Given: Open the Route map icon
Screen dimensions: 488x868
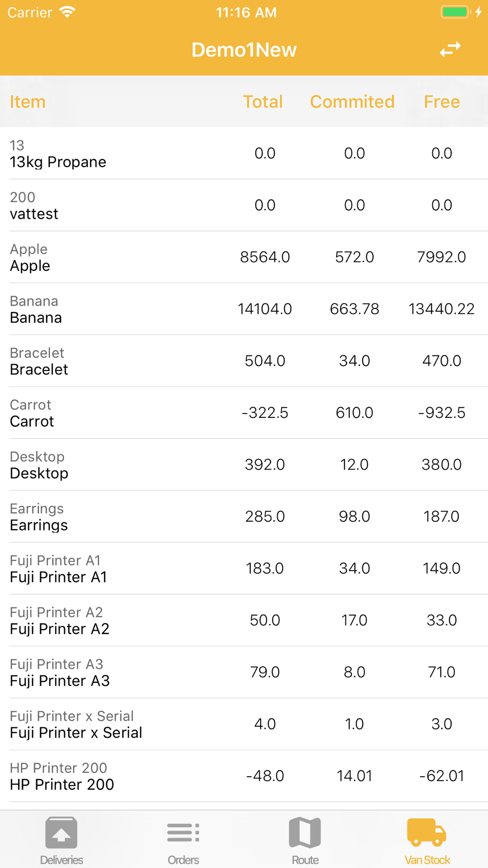Looking at the screenshot, I should tap(305, 833).
